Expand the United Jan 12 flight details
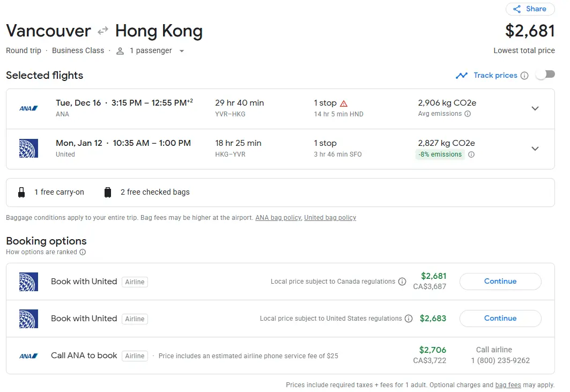 pyautogui.click(x=535, y=149)
